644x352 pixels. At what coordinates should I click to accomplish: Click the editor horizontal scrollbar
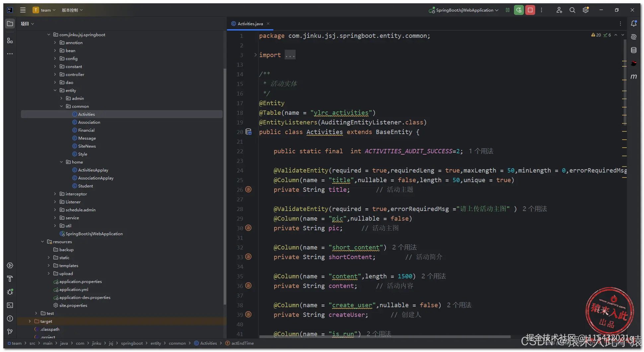pos(385,337)
